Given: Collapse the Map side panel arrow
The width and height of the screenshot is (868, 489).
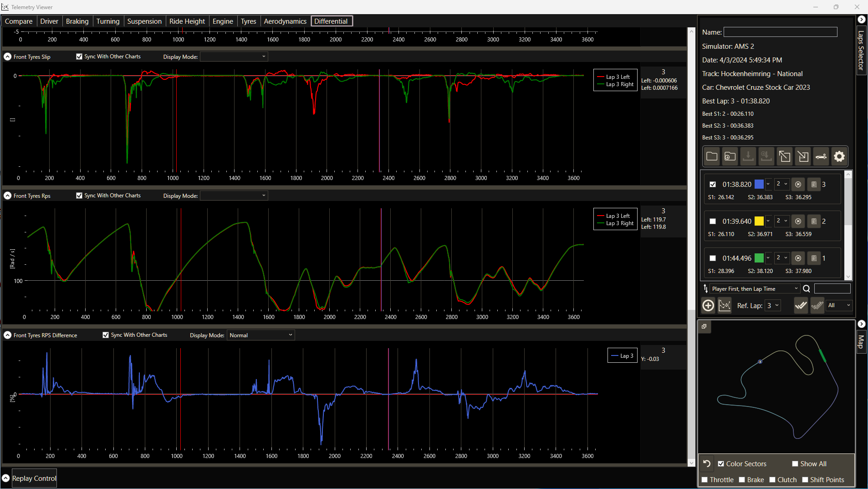Looking at the screenshot, I should pos(862,324).
